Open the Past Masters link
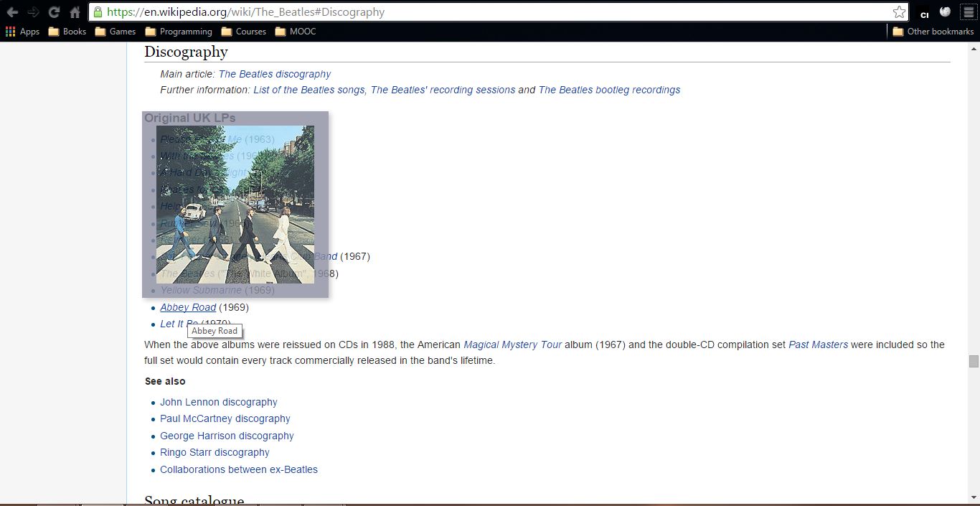The image size is (980, 506). click(818, 345)
